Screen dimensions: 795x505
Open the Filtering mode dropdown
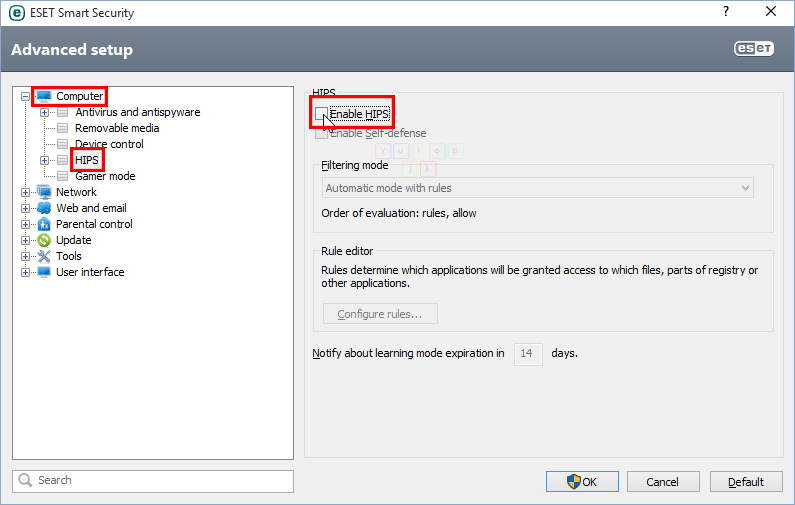537,188
